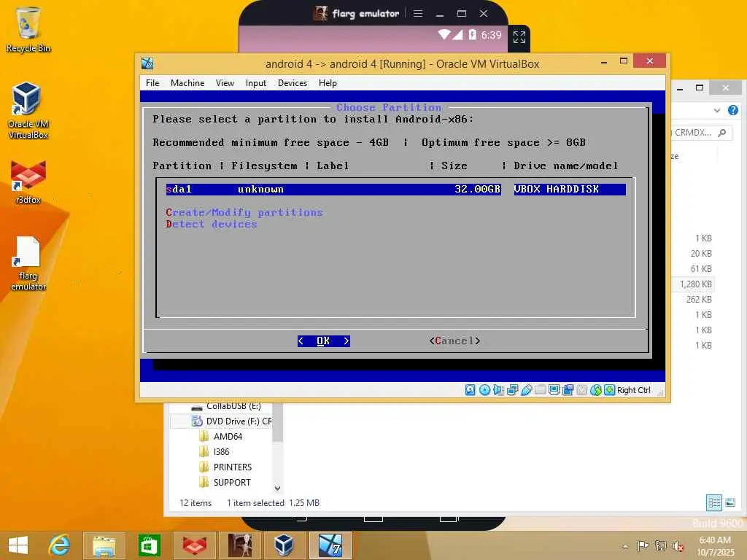Click the mouse integration indicator in VirtualBox status bar

[x=596, y=390]
